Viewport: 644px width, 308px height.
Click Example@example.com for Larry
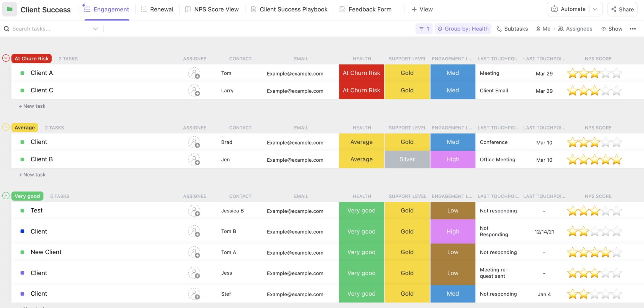click(x=295, y=91)
